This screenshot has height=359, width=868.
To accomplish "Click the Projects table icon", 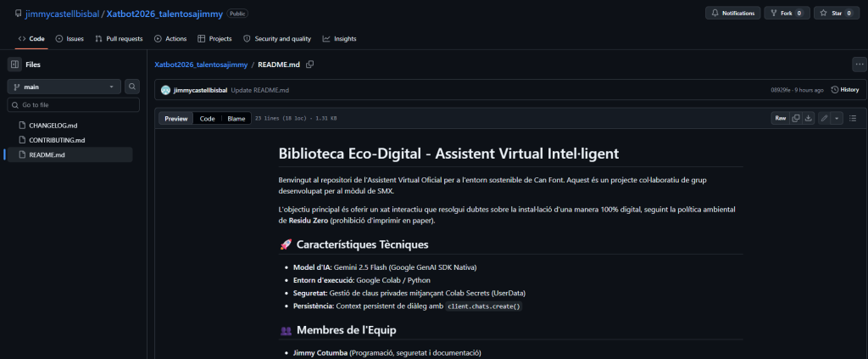I will [202, 39].
